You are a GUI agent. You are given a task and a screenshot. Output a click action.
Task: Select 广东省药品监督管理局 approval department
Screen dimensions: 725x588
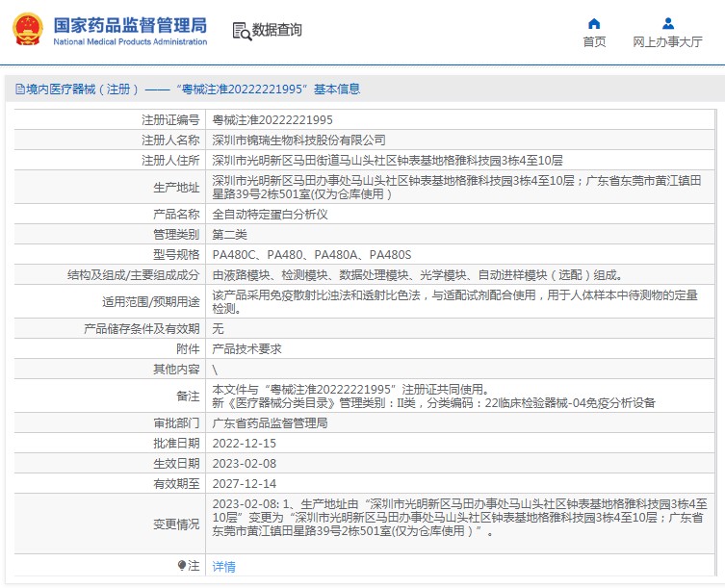(x=270, y=423)
